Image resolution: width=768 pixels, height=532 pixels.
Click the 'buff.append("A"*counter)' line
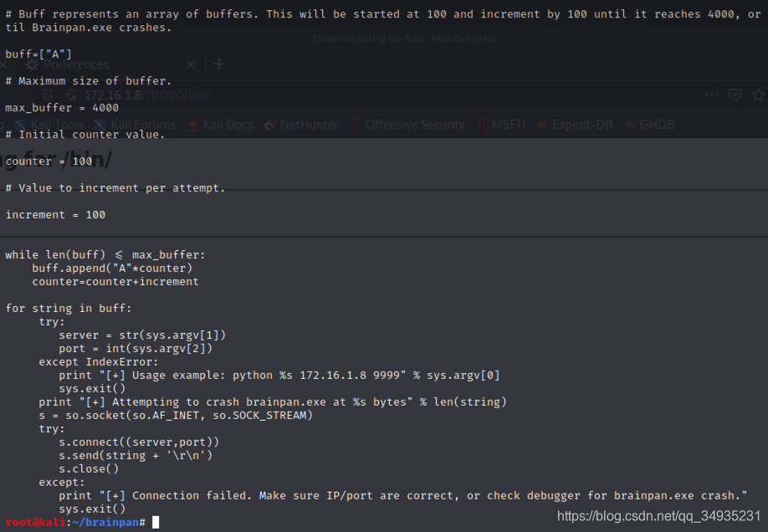112,268
